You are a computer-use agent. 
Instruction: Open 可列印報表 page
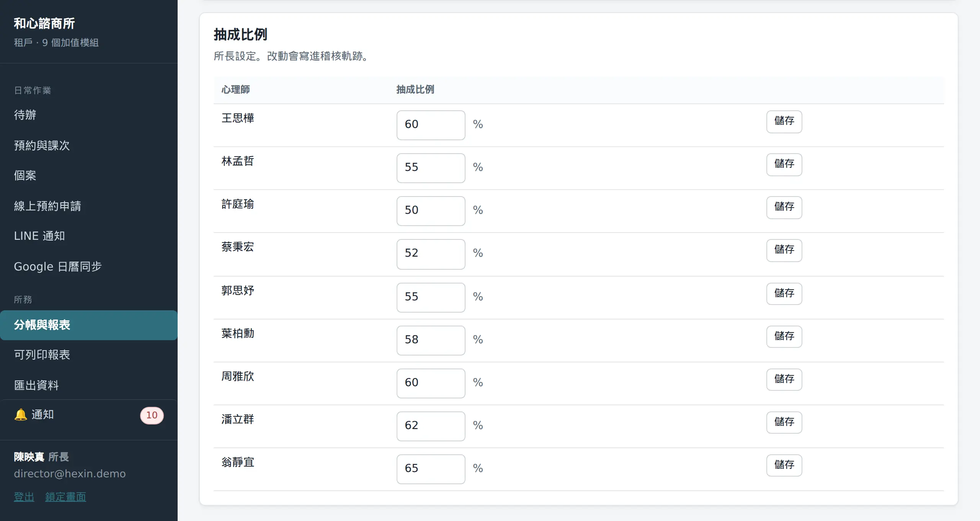[89, 355]
